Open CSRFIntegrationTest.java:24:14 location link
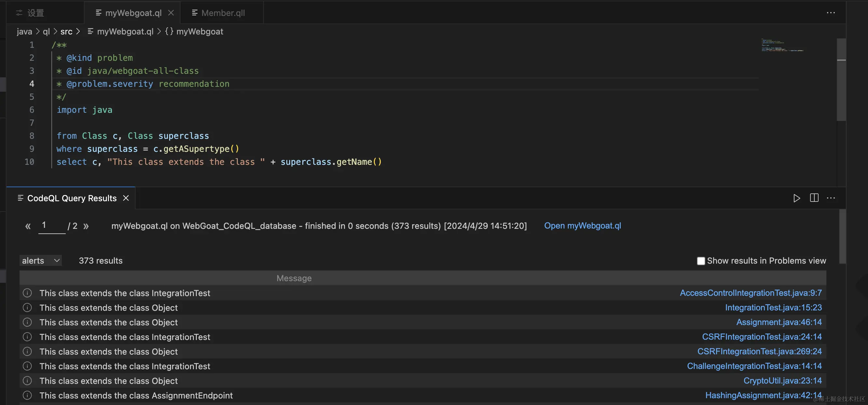The height and width of the screenshot is (405, 868). click(x=762, y=337)
